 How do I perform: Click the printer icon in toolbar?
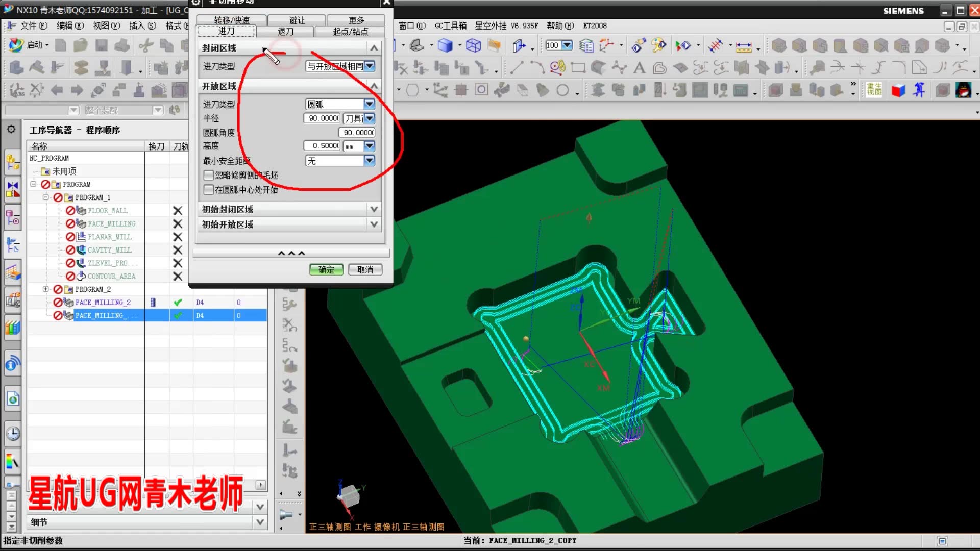[x=121, y=45]
